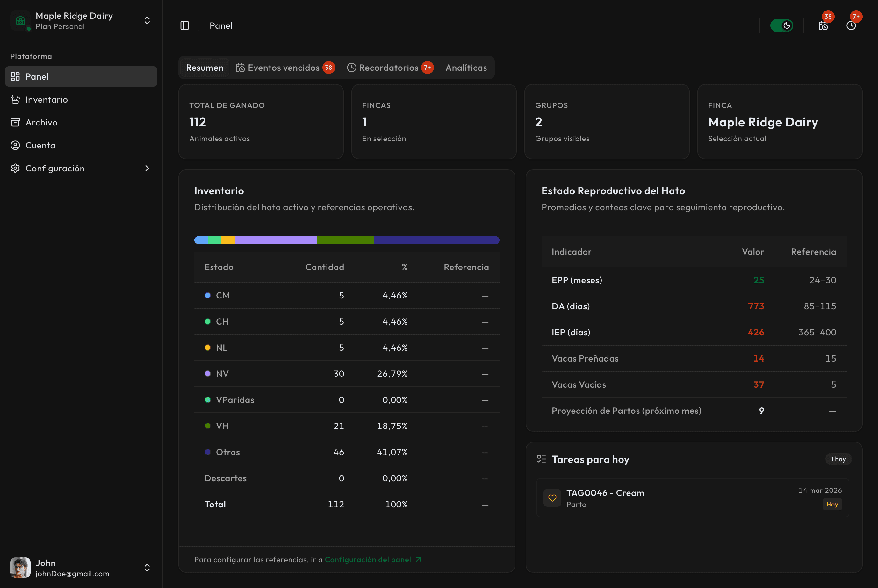Click the Tareas para hoy checklist icon

pyautogui.click(x=541, y=459)
